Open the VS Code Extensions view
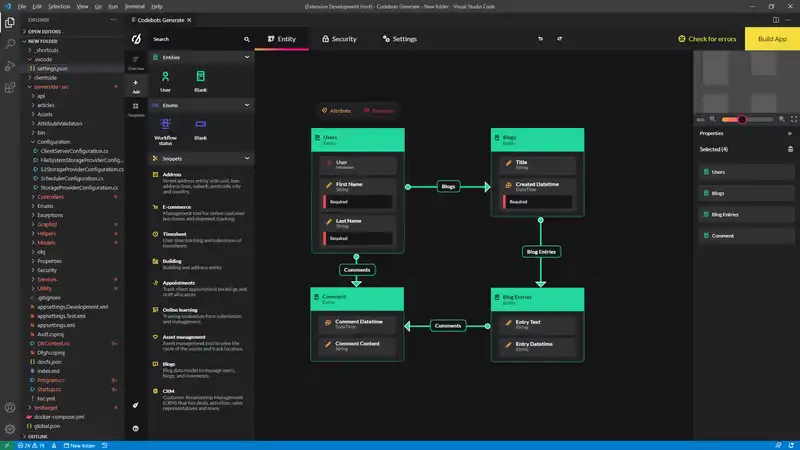The image size is (800, 450). (11, 88)
